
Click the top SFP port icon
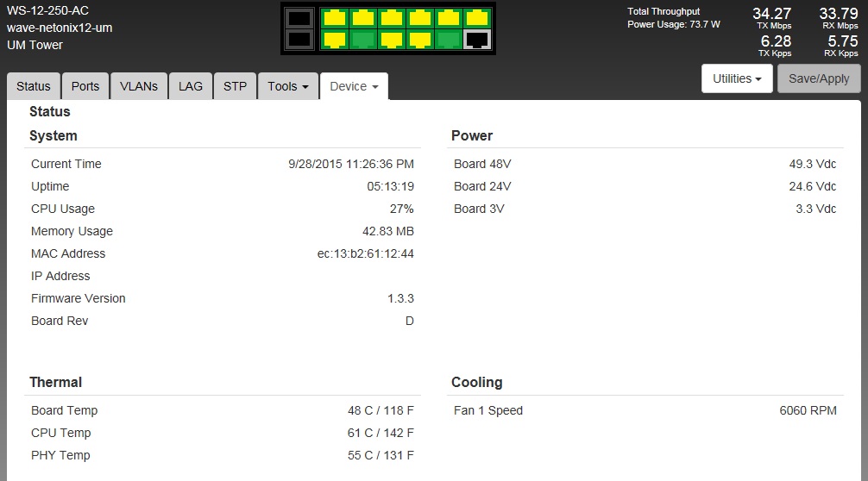coord(299,18)
